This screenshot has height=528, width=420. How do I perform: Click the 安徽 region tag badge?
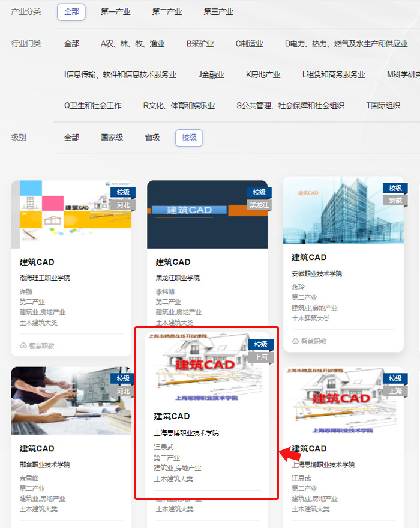(x=395, y=201)
